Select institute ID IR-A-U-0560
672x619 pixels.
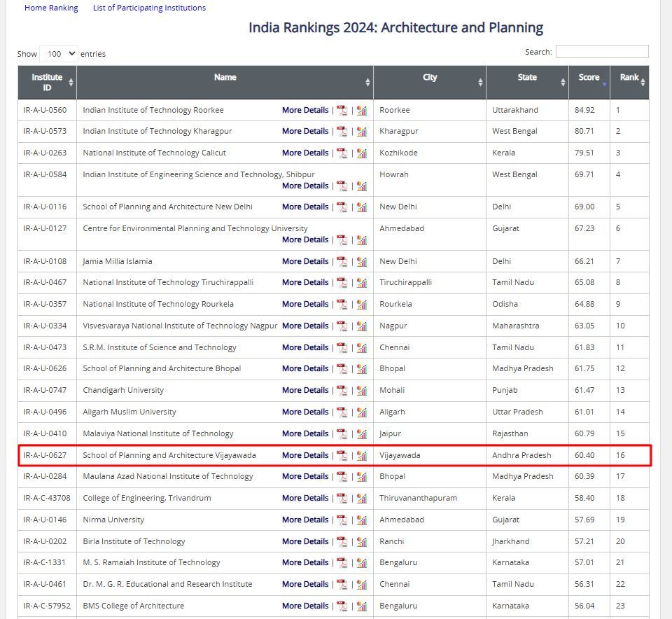[45, 110]
